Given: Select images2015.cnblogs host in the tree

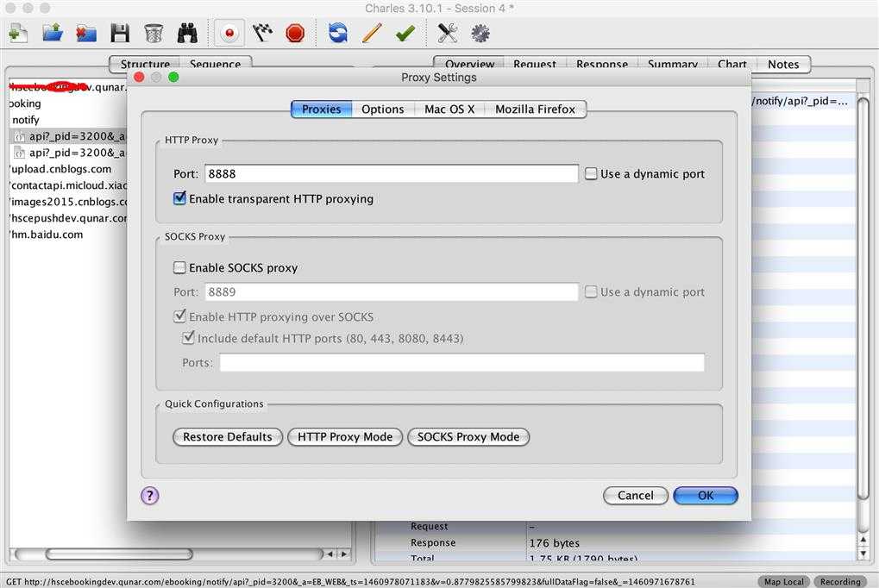Looking at the screenshot, I should click(x=70, y=202).
